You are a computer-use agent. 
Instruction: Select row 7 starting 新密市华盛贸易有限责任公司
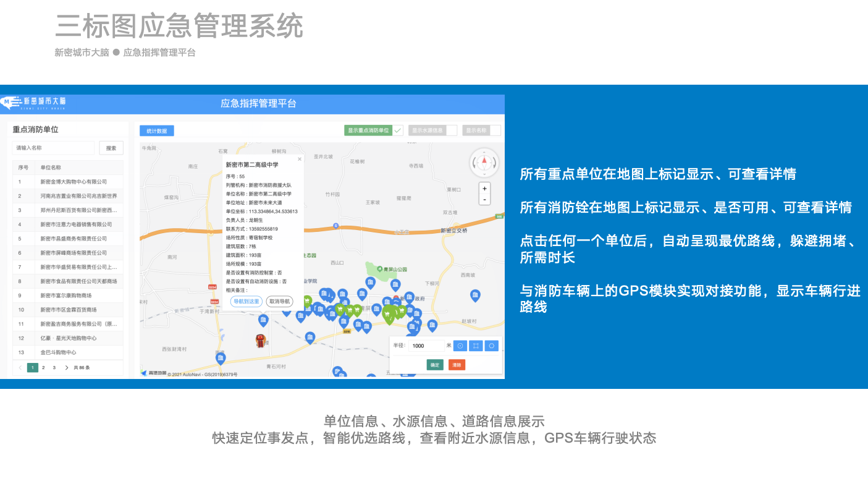point(68,267)
